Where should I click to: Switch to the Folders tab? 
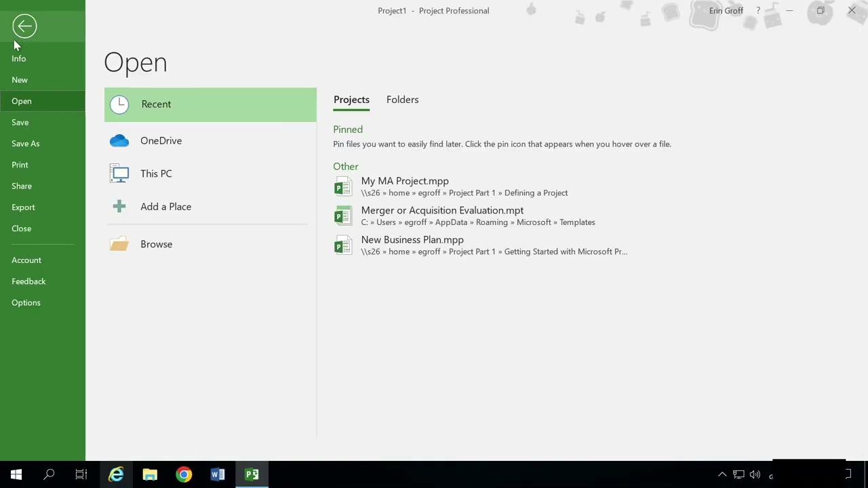click(x=402, y=100)
